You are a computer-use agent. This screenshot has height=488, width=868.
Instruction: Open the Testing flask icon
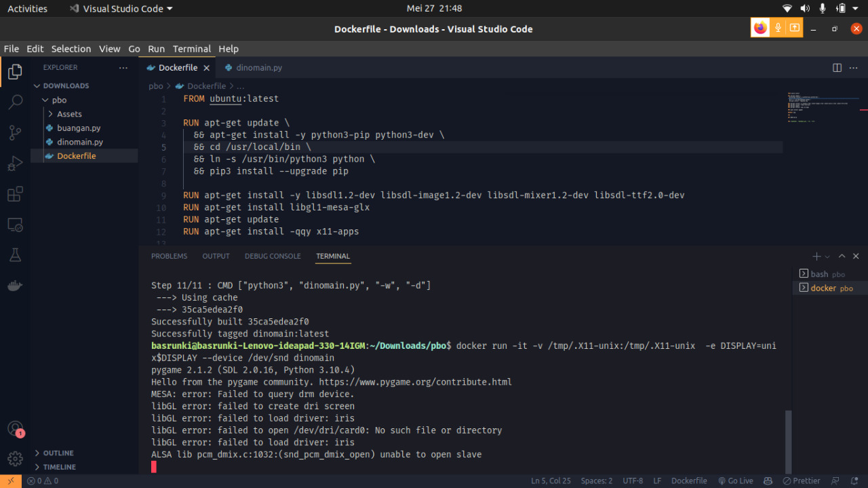15,255
